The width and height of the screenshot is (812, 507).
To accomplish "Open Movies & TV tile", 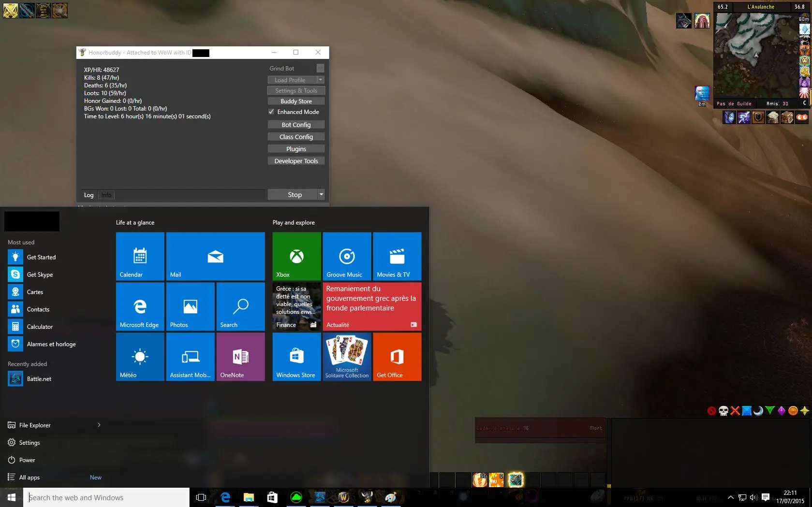I will pos(397,256).
